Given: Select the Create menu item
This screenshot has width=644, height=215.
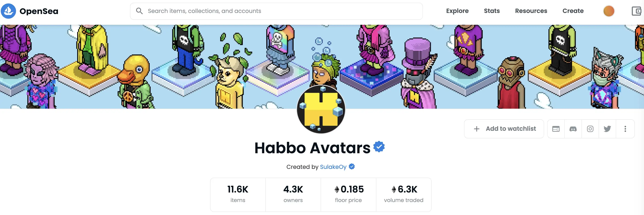Looking at the screenshot, I should [573, 11].
